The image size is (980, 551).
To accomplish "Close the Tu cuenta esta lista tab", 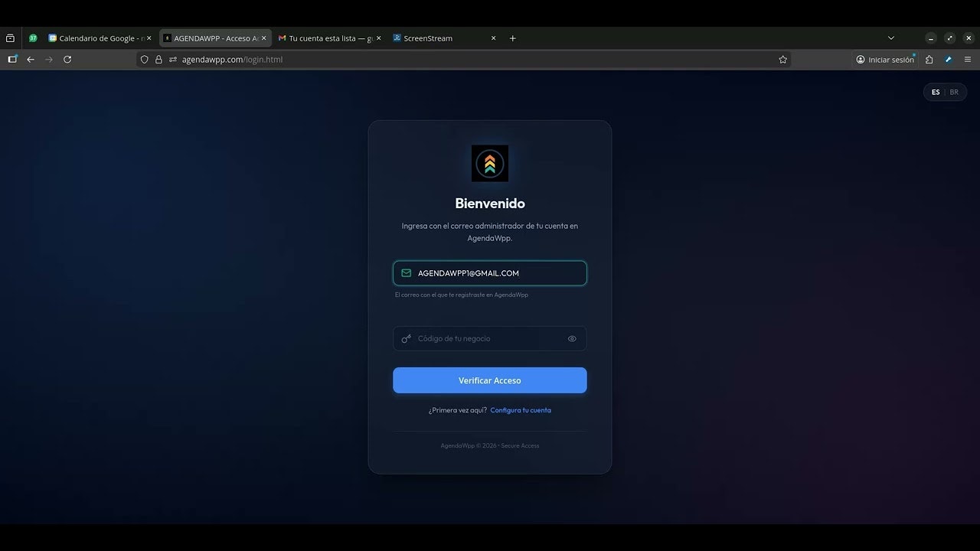I will 378,38.
